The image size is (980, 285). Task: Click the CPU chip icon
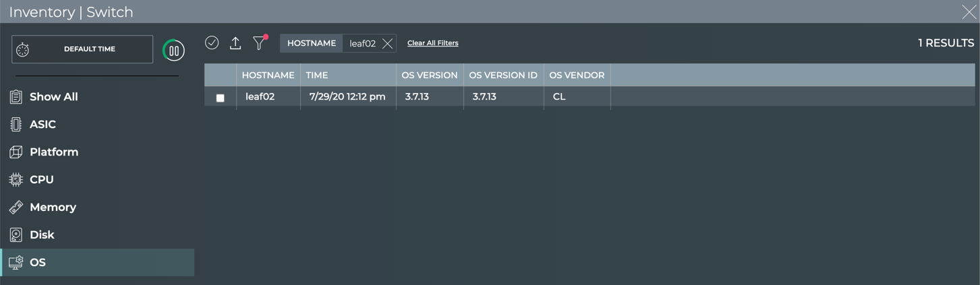16,180
